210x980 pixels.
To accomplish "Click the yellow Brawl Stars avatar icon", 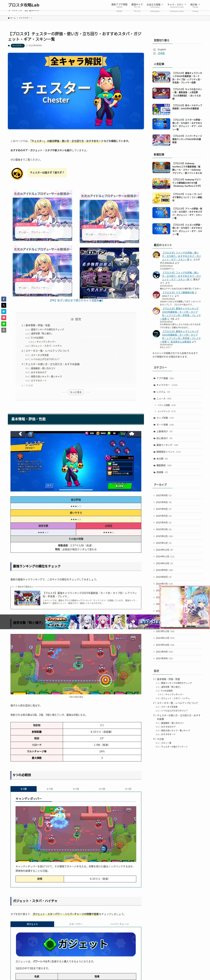I will pyautogui.click(x=17, y=173).
